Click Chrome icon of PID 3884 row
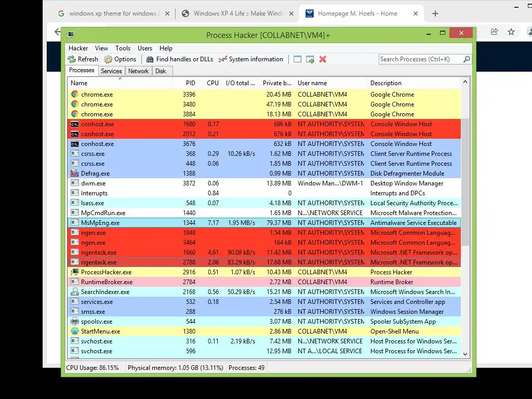Viewport: 532px width, 399px height. tap(75, 114)
